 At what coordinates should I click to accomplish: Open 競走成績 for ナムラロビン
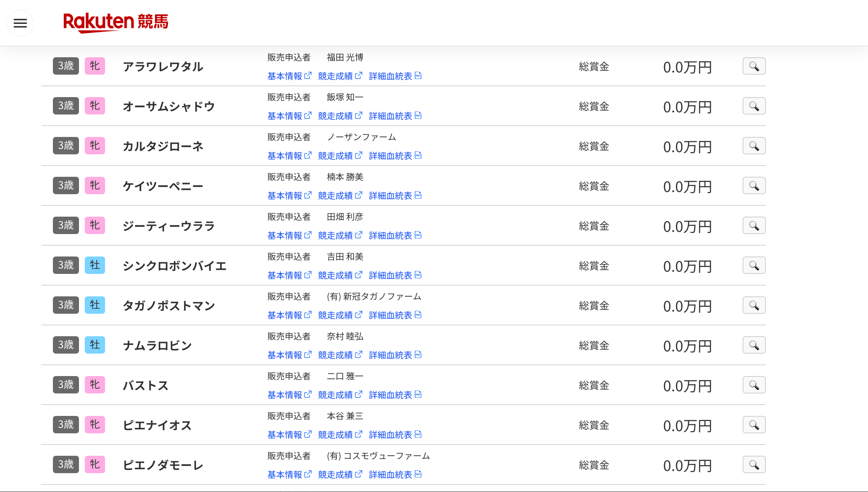[x=340, y=355]
